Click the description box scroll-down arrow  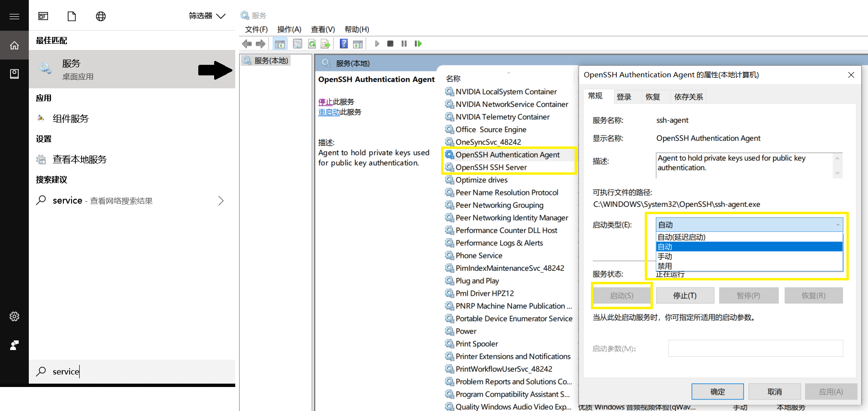837,173
